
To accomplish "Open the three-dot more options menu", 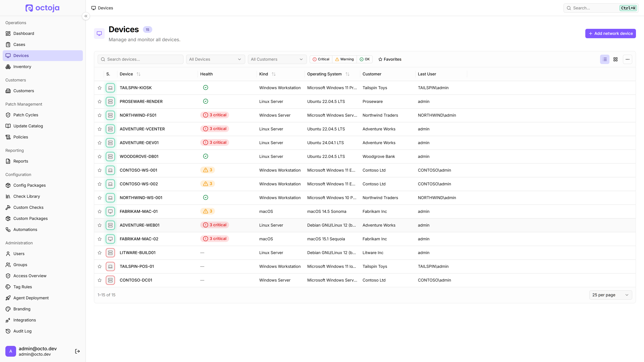I will (x=628, y=59).
